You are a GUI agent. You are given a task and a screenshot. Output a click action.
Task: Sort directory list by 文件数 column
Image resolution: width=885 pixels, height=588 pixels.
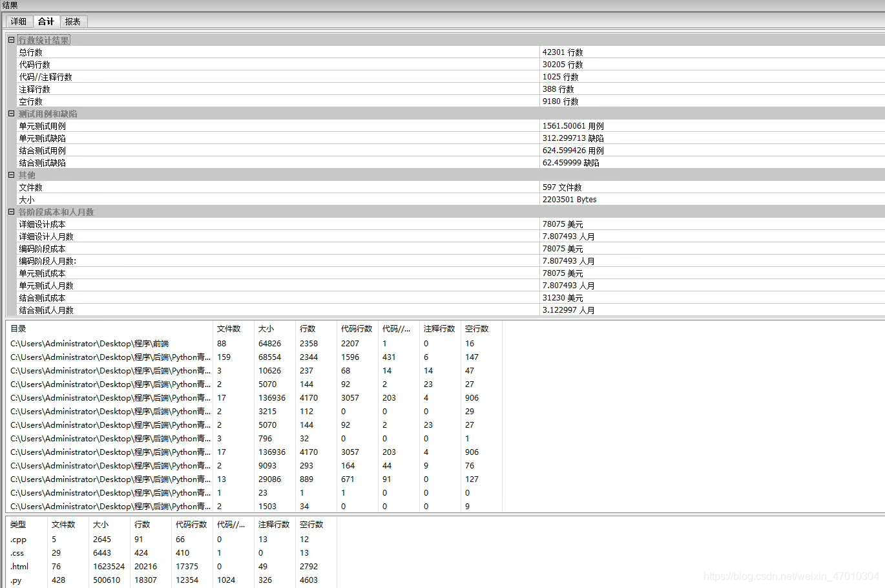point(233,328)
